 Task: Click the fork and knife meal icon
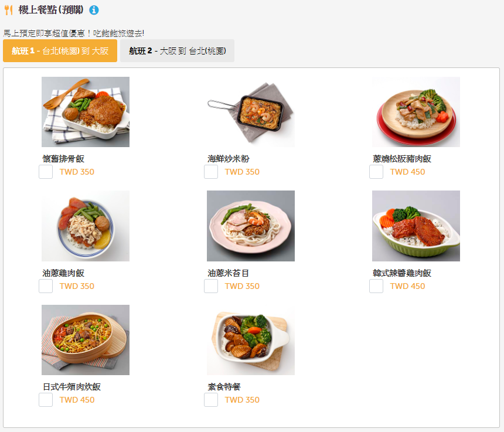coord(9,11)
